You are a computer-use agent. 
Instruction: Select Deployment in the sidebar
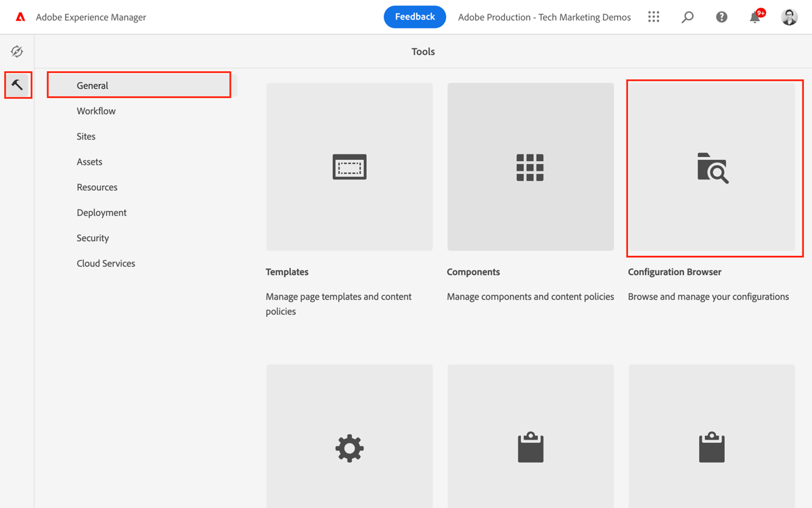click(101, 212)
